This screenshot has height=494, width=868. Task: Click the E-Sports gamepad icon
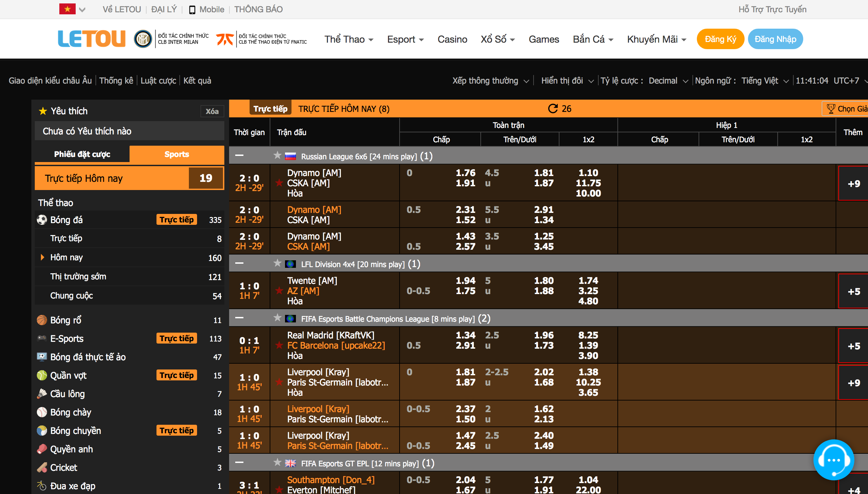(x=42, y=338)
